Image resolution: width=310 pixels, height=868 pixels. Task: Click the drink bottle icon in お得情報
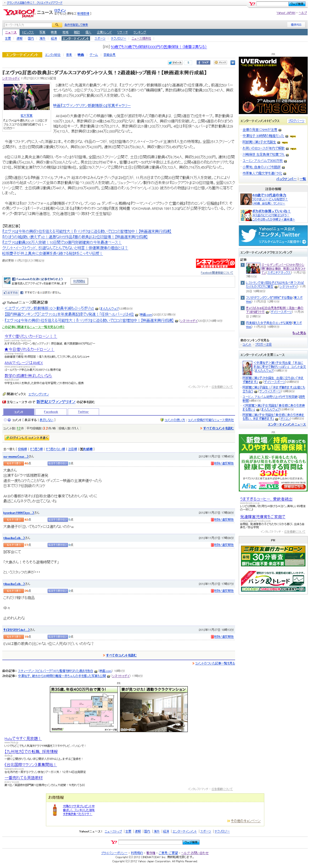tap(55, 810)
